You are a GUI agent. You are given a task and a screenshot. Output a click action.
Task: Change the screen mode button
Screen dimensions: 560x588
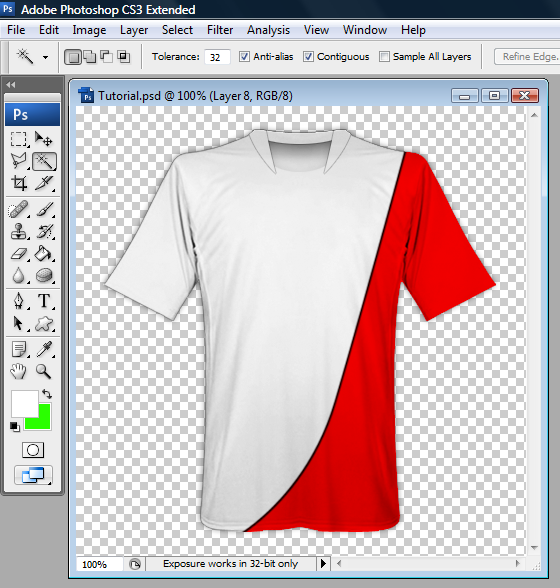click(33, 476)
